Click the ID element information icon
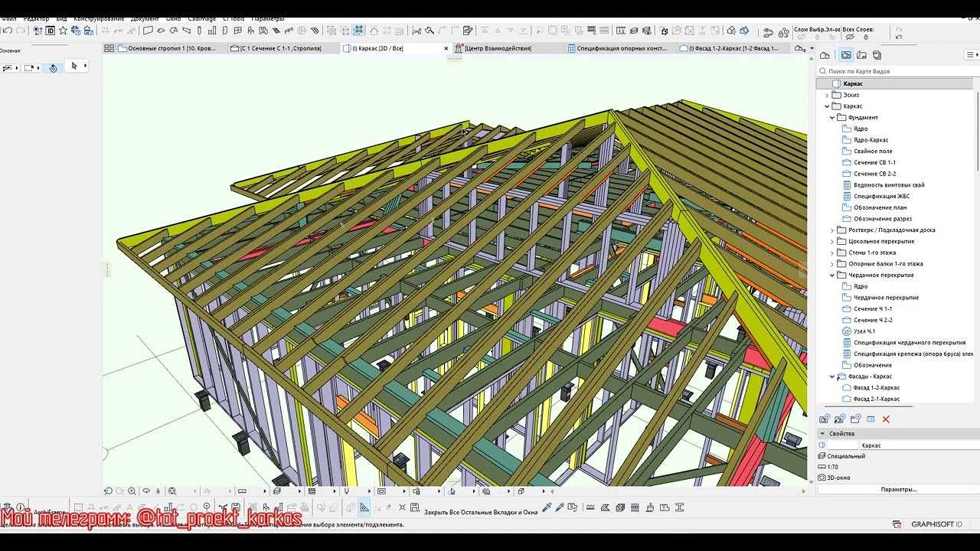Image resolution: width=980 pixels, height=551 pixels. tap(50, 31)
